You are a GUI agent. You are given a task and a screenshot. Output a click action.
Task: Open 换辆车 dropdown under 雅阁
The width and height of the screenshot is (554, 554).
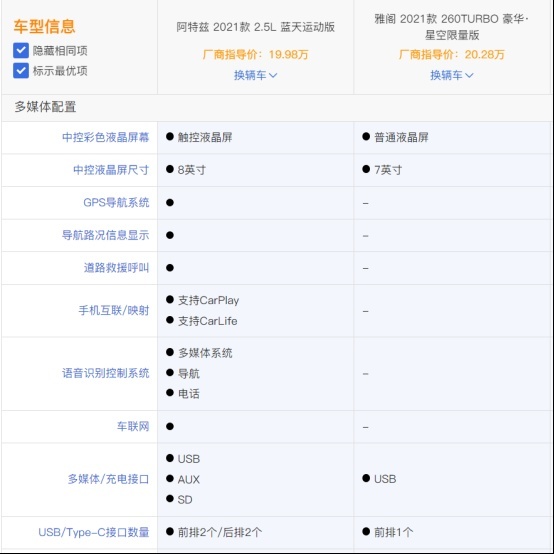452,75
